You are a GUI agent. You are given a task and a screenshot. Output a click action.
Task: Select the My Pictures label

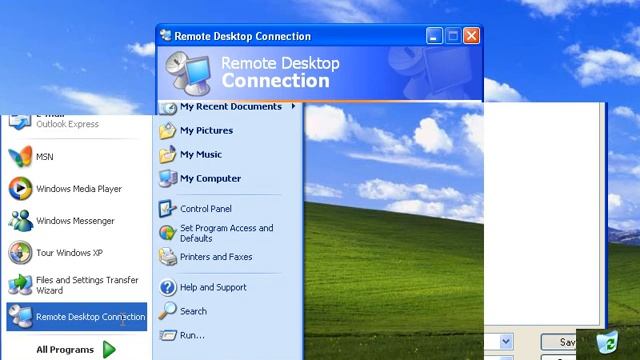click(x=207, y=131)
